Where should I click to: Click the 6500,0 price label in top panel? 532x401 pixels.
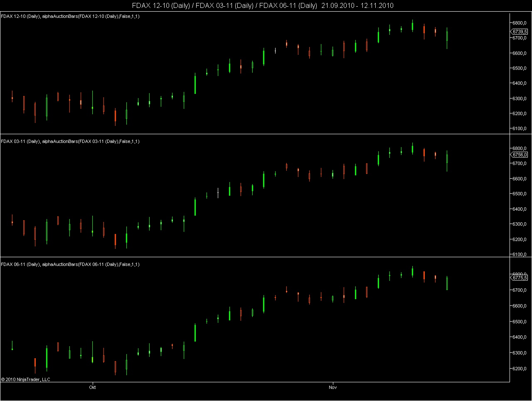click(520, 68)
